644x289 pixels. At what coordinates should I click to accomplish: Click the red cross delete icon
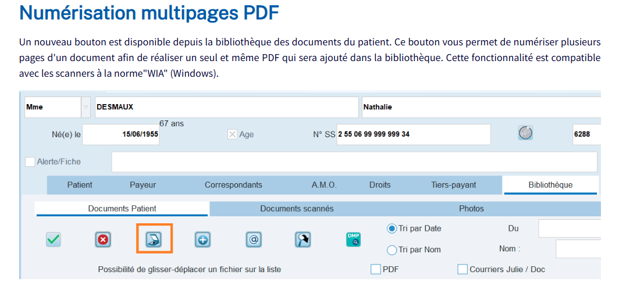tap(102, 240)
